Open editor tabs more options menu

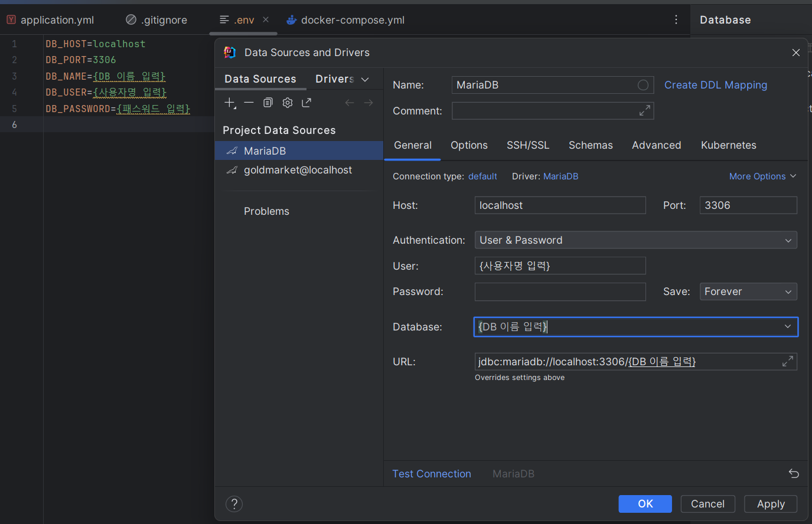point(676,19)
